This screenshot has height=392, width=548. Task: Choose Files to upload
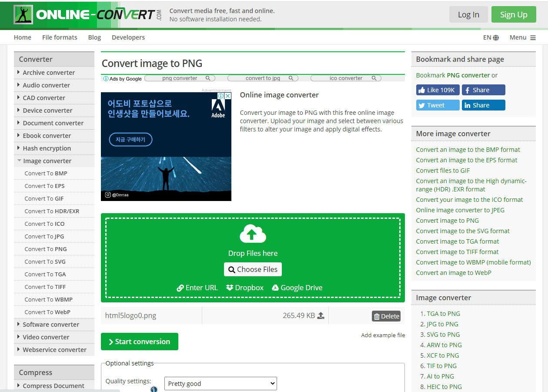(x=253, y=269)
